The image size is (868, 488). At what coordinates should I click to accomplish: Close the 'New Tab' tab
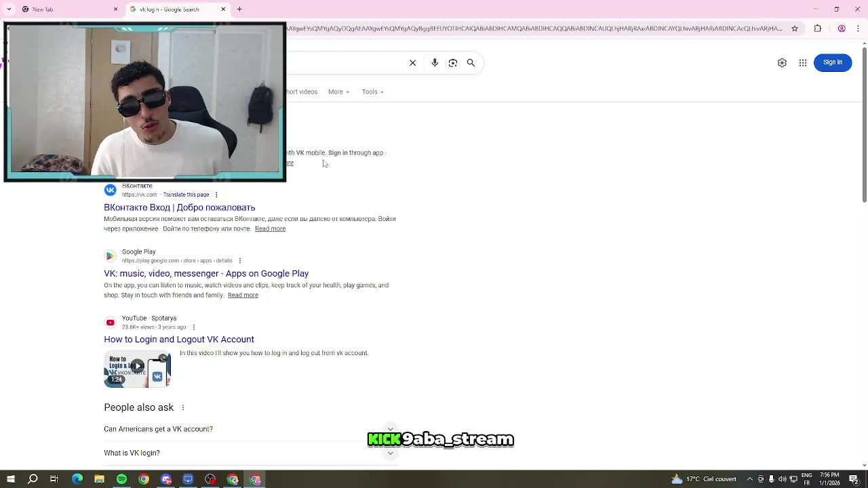[x=115, y=9]
